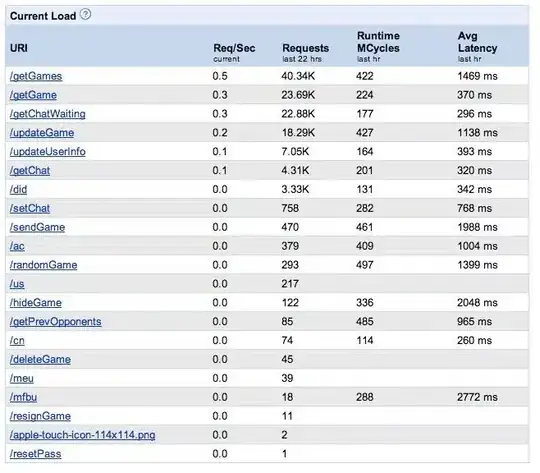Click the /resignGame link
Image resolution: width=540 pixels, height=473 pixels.
(40, 416)
